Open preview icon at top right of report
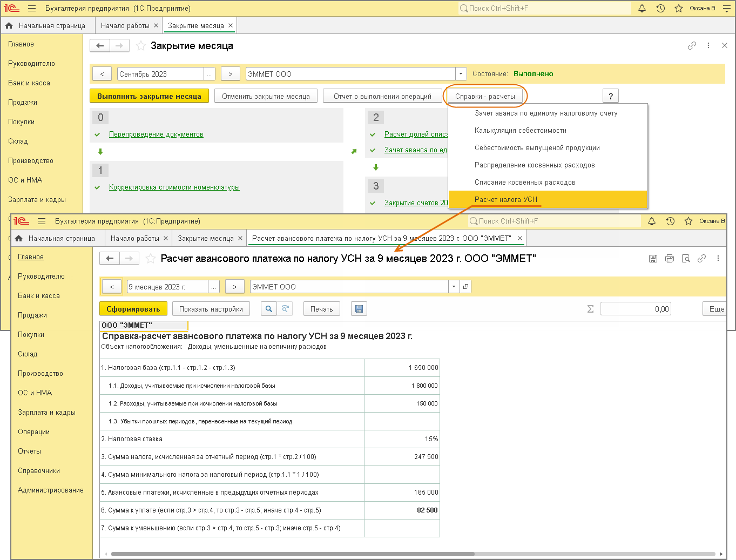736x560 pixels. (686, 259)
